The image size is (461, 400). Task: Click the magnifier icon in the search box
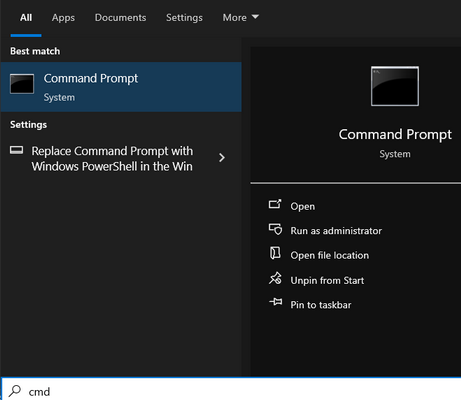click(15, 391)
